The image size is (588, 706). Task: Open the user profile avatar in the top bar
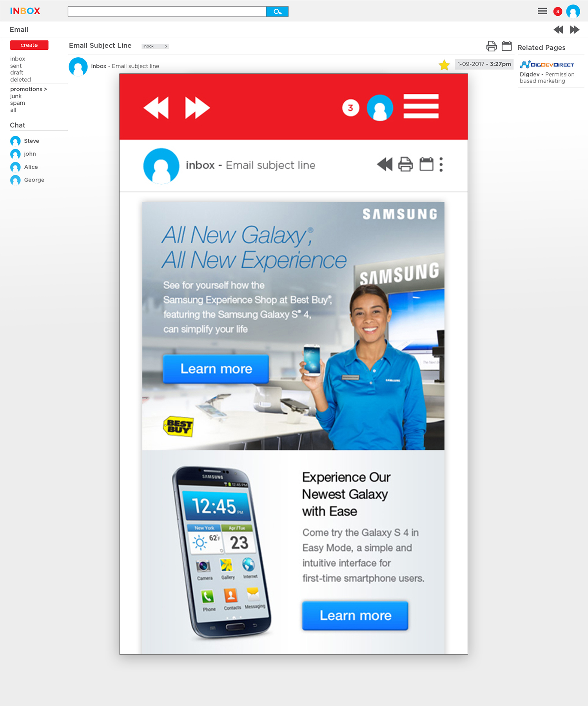tap(573, 11)
